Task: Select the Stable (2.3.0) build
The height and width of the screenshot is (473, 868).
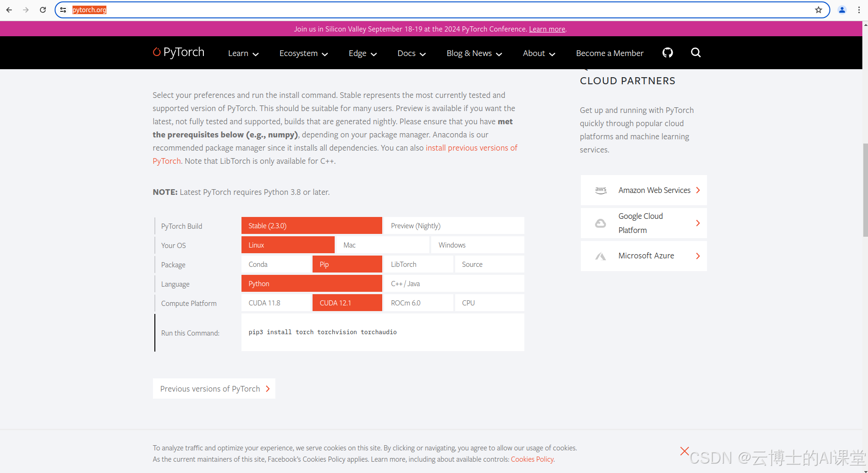Action: tap(312, 225)
